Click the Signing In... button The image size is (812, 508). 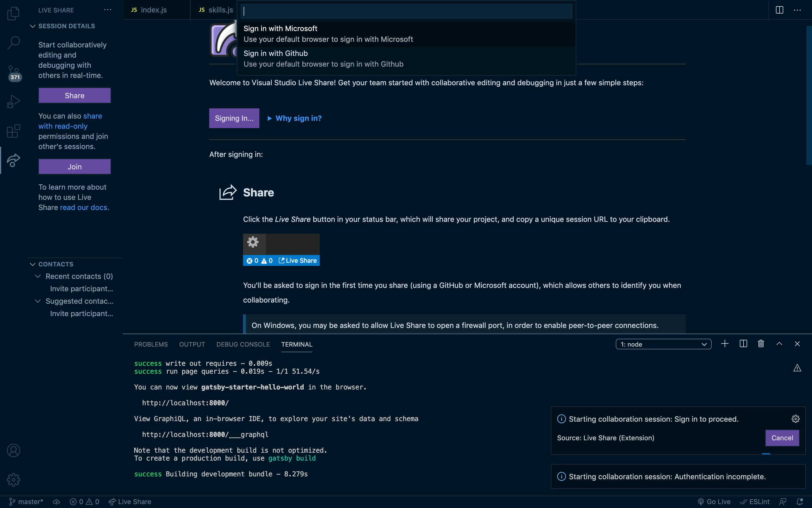(x=234, y=118)
